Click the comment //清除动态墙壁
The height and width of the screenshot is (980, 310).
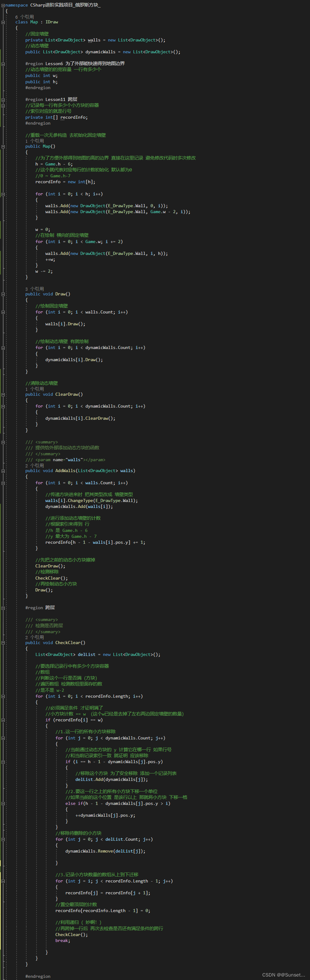point(42,384)
